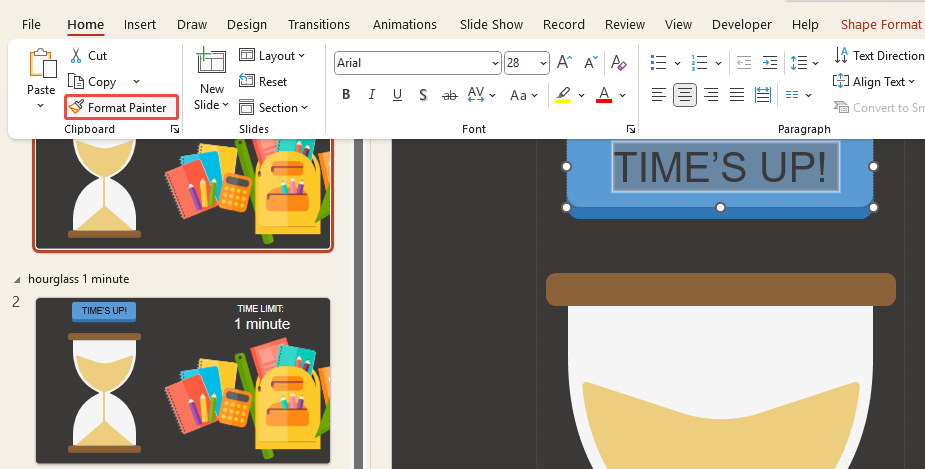925x469 pixels.
Task: Open the Record tab
Action: pos(564,24)
